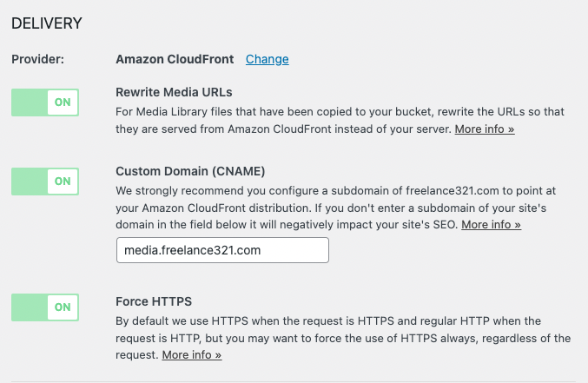Open More info about Force HTTPS
This screenshot has height=383, width=588.
point(192,355)
